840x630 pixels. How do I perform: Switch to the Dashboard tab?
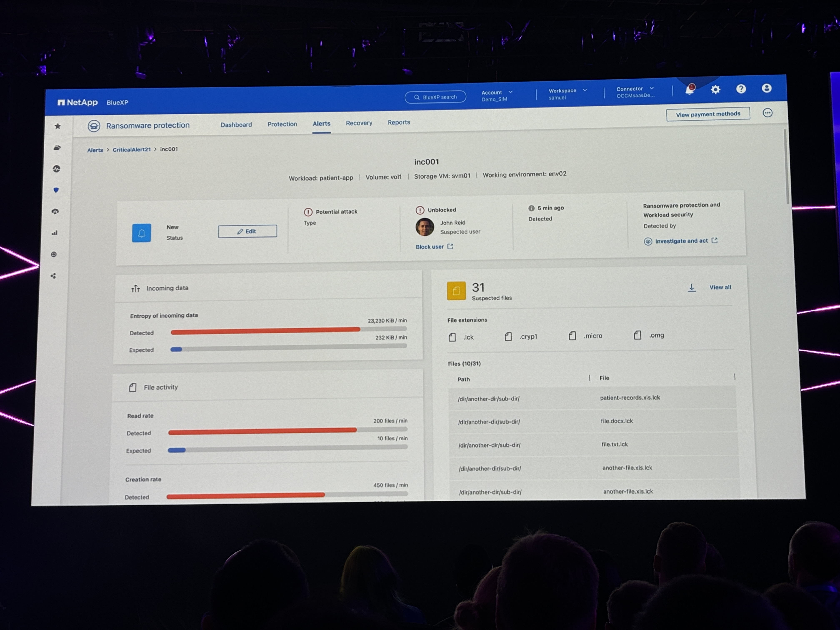[236, 125]
